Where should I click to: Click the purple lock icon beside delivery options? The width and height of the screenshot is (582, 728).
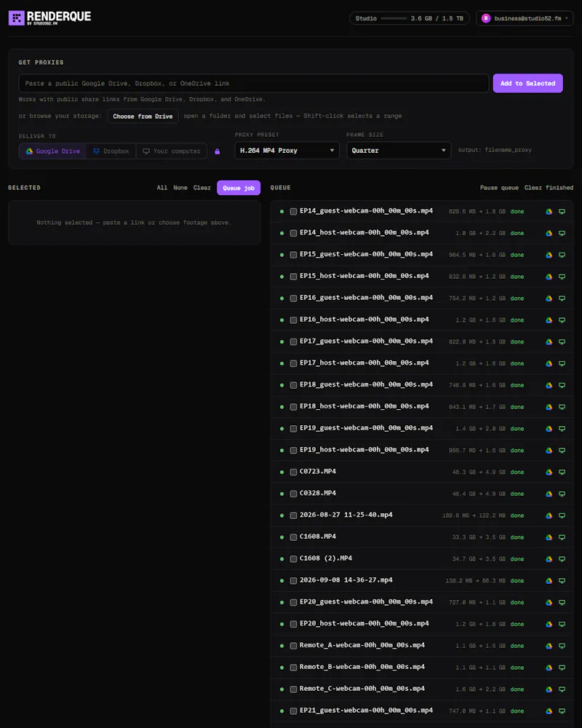[x=217, y=151]
